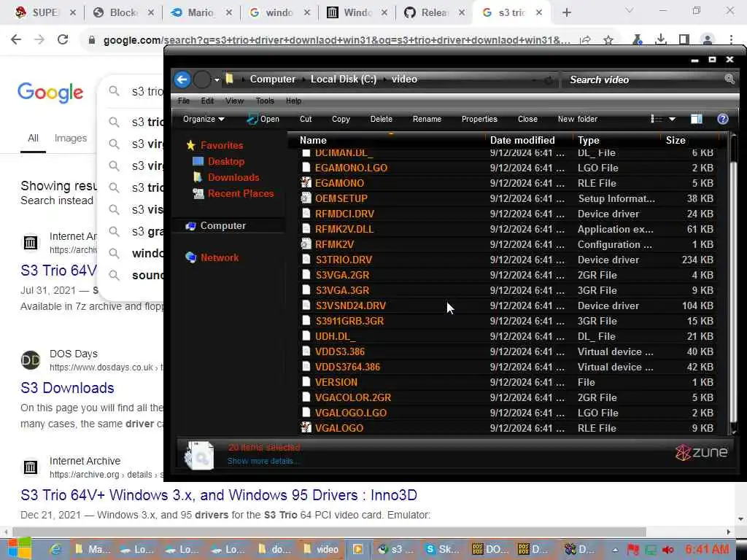
Task: Sort by the Size column header
Action: tap(676, 140)
